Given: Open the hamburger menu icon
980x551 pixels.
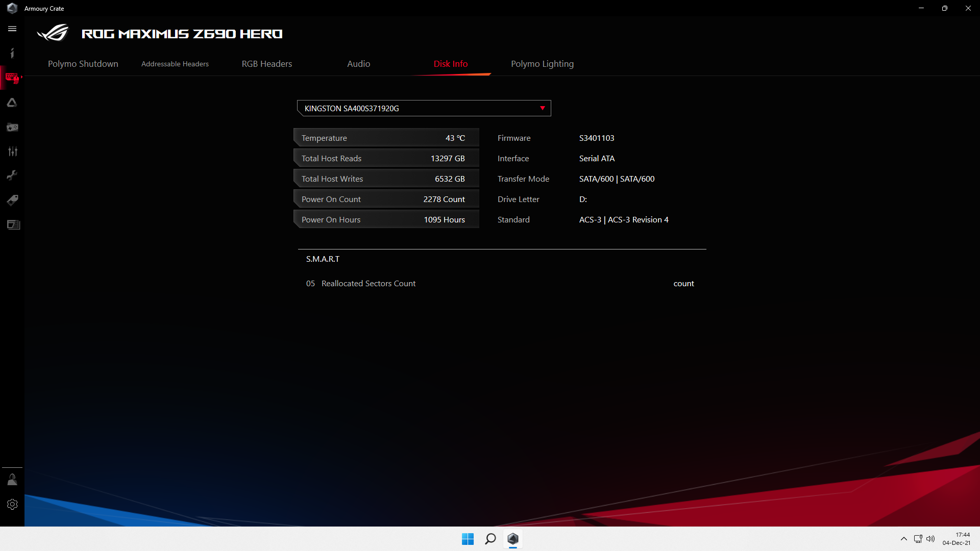Looking at the screenshot, I should (x=12, y=29).
